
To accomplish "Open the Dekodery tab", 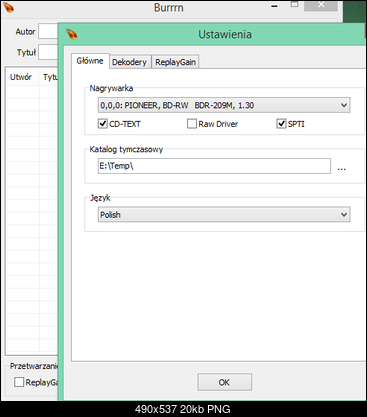I will [x=130, y=62].
